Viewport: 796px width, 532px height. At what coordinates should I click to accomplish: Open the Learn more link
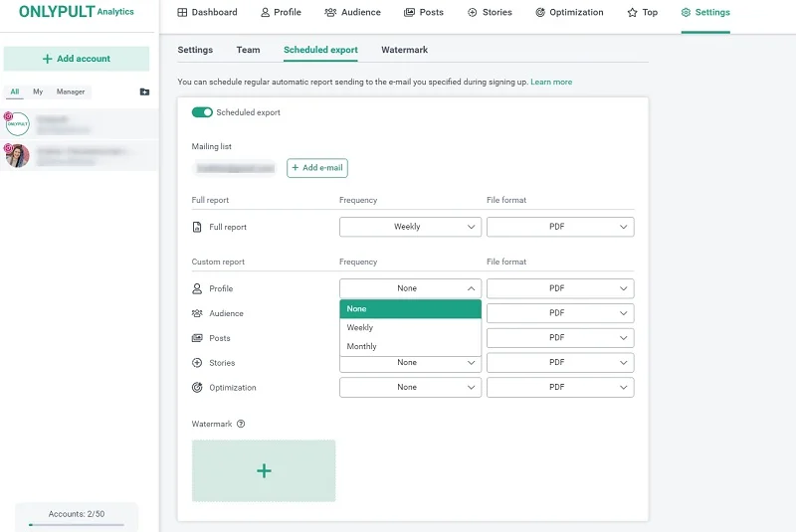click(551, 82)
